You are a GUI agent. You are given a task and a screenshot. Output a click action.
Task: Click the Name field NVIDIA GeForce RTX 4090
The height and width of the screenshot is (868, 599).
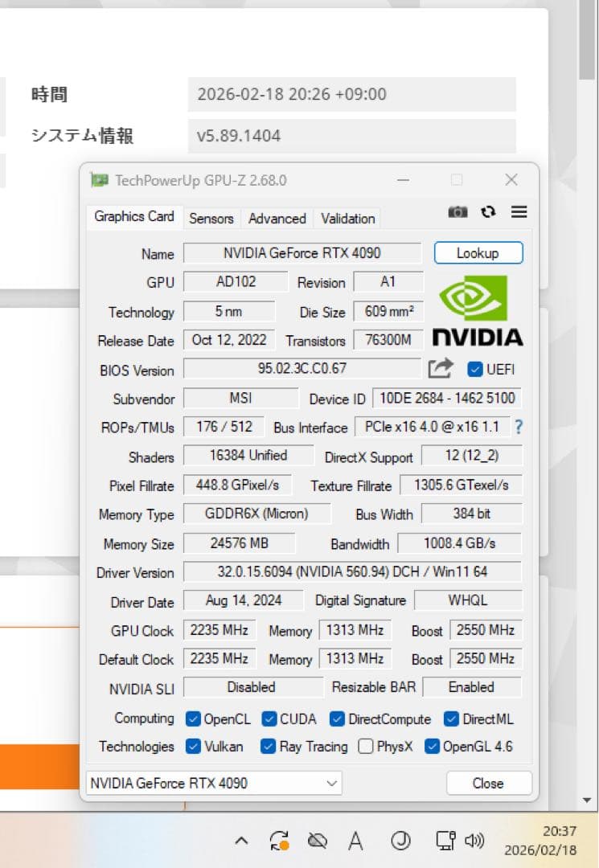pyautogui.click(x=302, y=253)
